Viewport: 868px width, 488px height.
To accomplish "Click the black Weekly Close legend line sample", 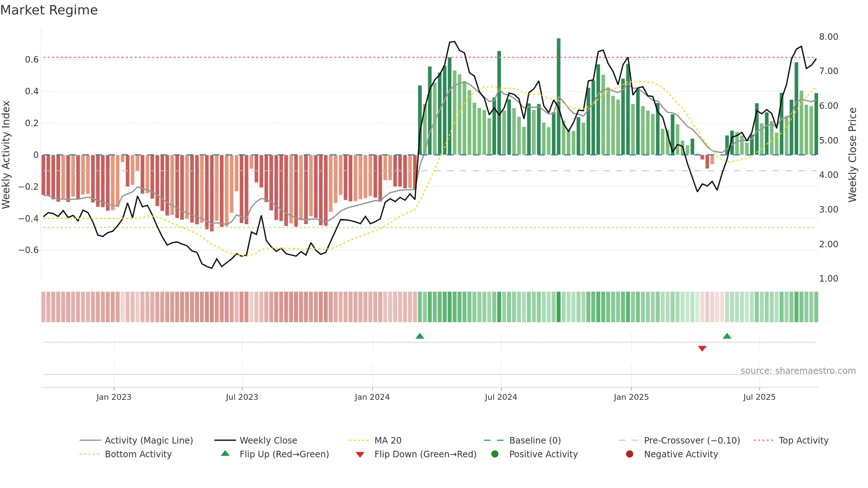I will click(x=225, y=440).
